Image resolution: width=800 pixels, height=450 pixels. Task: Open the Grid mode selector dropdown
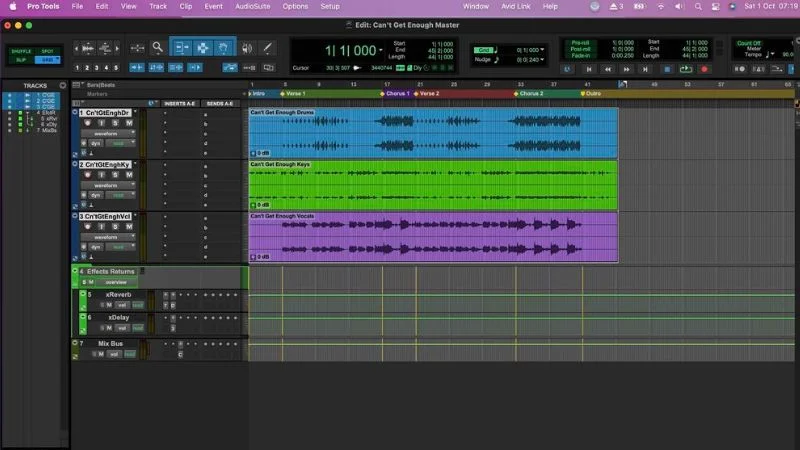click(x=47, y=60)
